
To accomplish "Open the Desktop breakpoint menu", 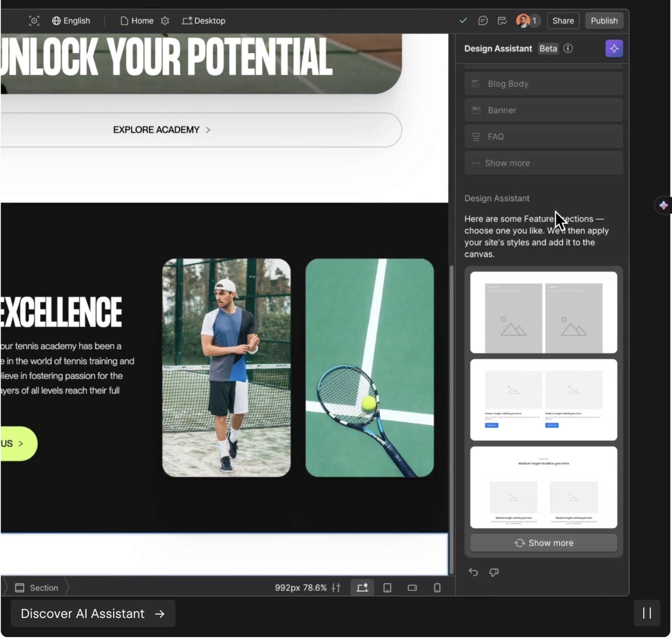I will point(204,21).
